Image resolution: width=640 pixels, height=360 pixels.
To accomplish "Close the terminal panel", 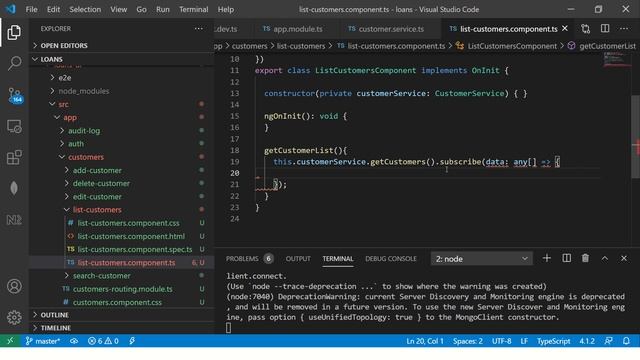I will tap(624, 258).
